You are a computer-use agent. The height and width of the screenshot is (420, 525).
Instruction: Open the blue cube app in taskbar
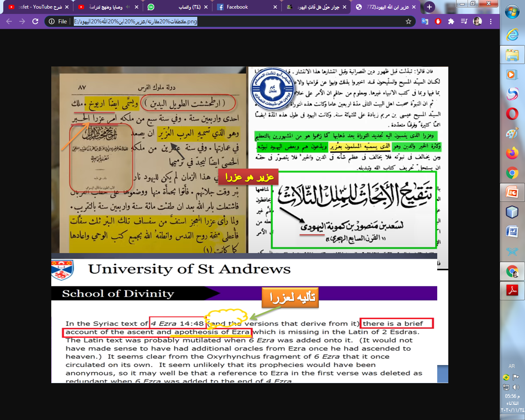(512, 212)
